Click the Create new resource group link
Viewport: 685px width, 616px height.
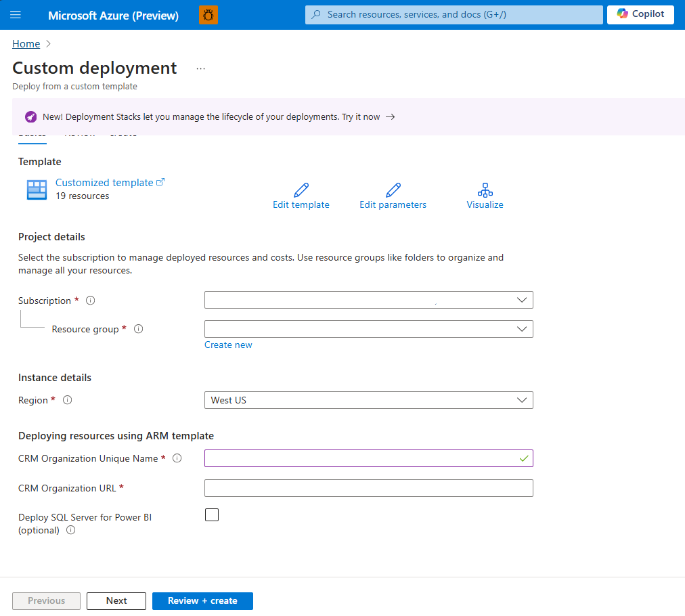228,345
